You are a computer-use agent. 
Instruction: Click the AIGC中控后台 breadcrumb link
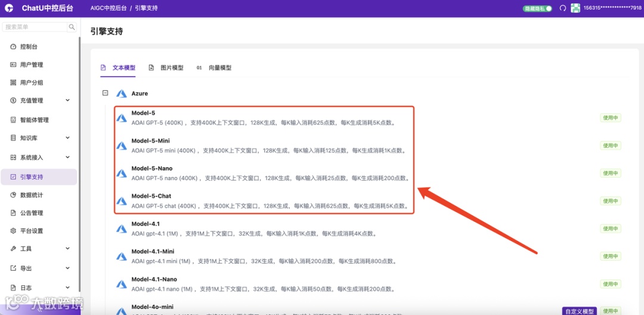pos(109,8)
